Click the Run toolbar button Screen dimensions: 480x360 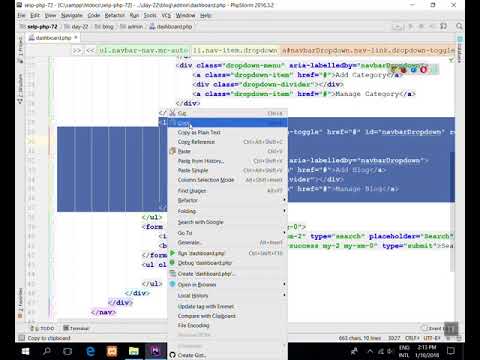pos(410,26)
